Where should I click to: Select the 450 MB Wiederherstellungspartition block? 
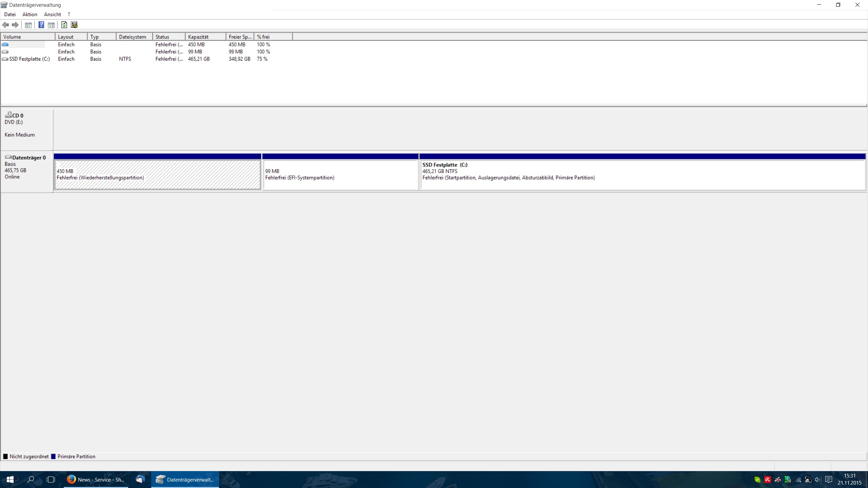click(157, 175)
